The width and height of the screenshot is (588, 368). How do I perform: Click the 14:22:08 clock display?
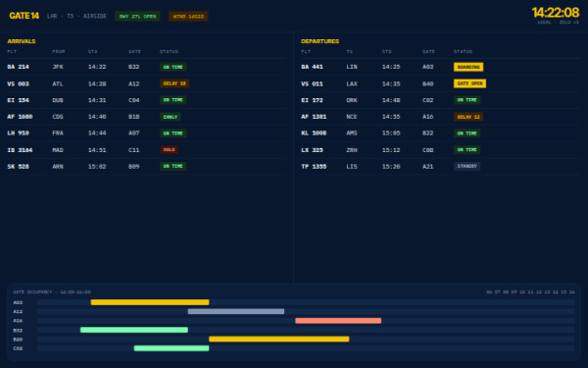[x=556, y=13]
